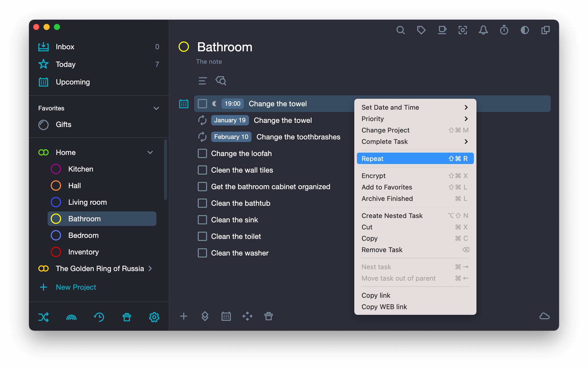The width and height of the screenshot is (588, 369).
Task: Open the settings gear icon
Action: [154, 317]
